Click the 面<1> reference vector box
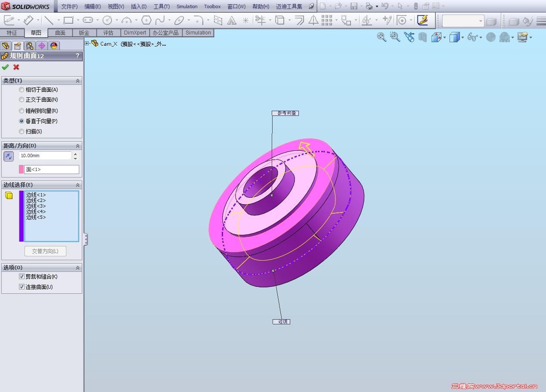Viewport: 546px width, 392px height. click(x=52, y=169)
